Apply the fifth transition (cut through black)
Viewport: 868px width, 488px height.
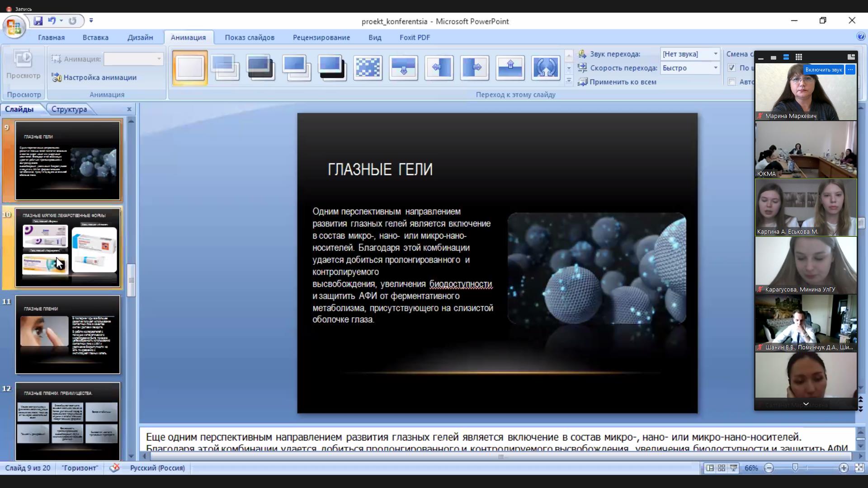click(x=332, y=68)
